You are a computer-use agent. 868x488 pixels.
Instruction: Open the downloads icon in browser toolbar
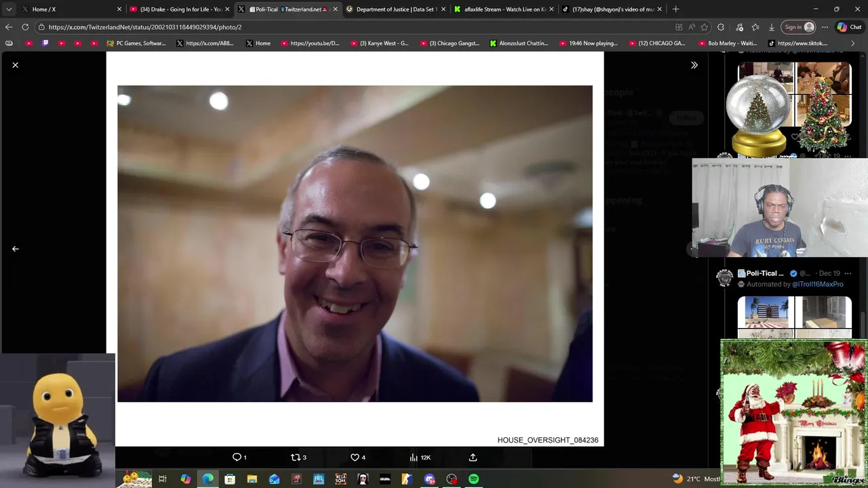(x=772, y=27)
